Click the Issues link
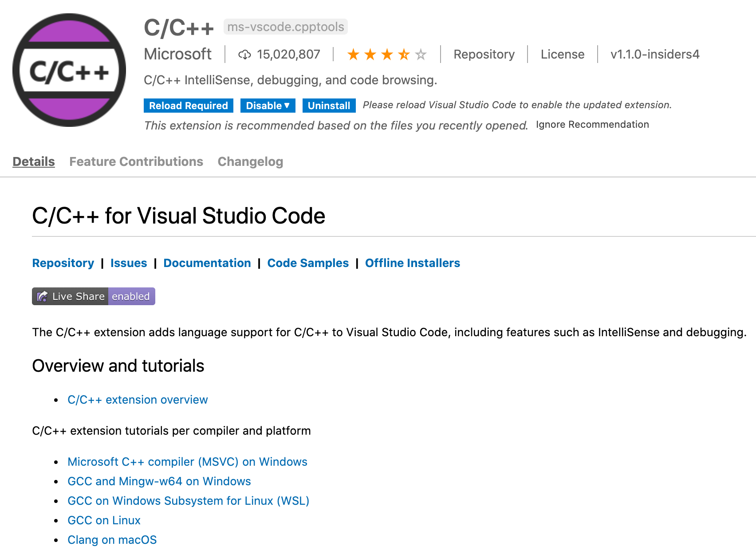This screenshot has height=550, width=756. [x=129, y=263]
